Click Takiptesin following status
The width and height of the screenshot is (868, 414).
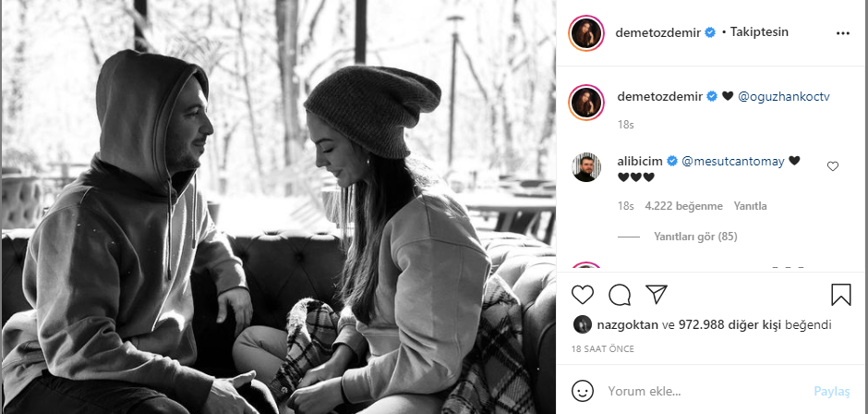[759, 32]
